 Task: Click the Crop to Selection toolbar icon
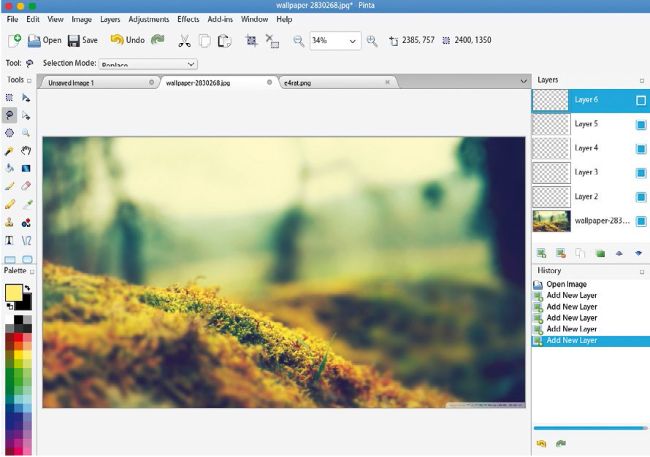tap(251, 41)
